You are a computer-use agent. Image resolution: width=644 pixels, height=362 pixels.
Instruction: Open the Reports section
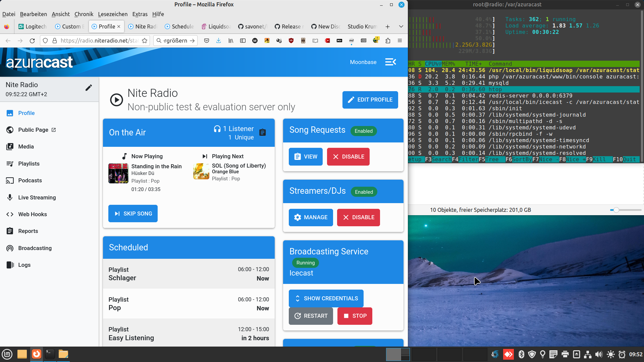[x=27, y=231]
